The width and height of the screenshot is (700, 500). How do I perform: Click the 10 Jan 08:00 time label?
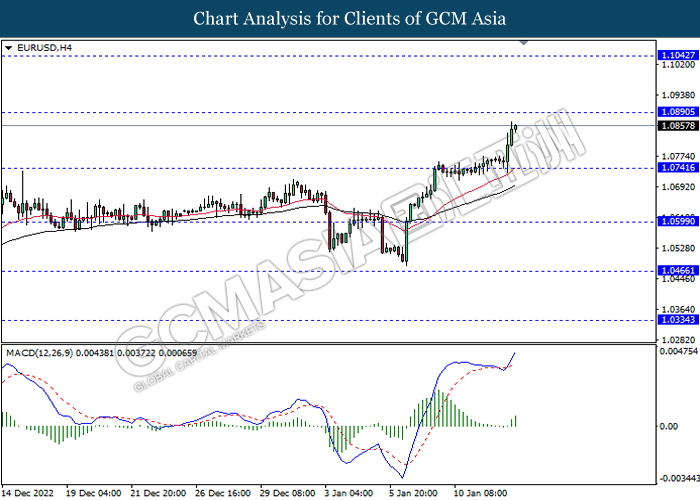481,493
